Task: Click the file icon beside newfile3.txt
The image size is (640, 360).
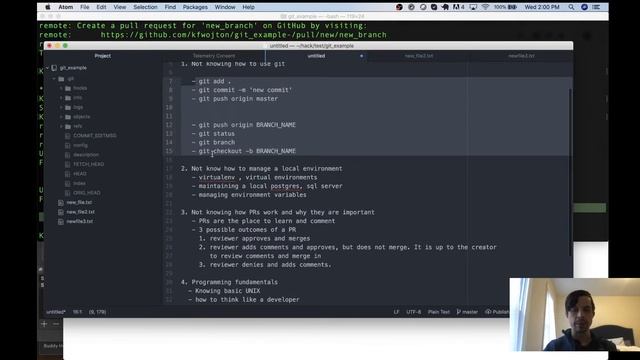Action: pos(61,221)
